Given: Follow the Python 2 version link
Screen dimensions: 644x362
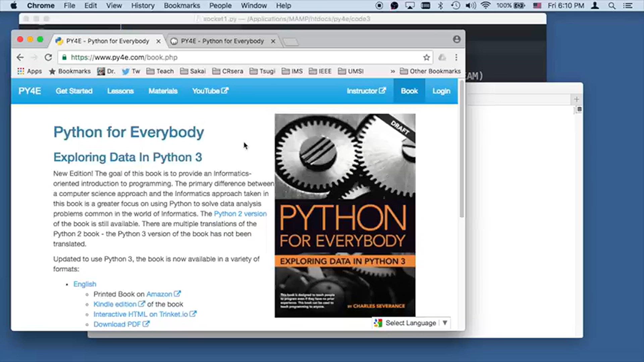Looking at the screenshot, I should tap(240, 214).
